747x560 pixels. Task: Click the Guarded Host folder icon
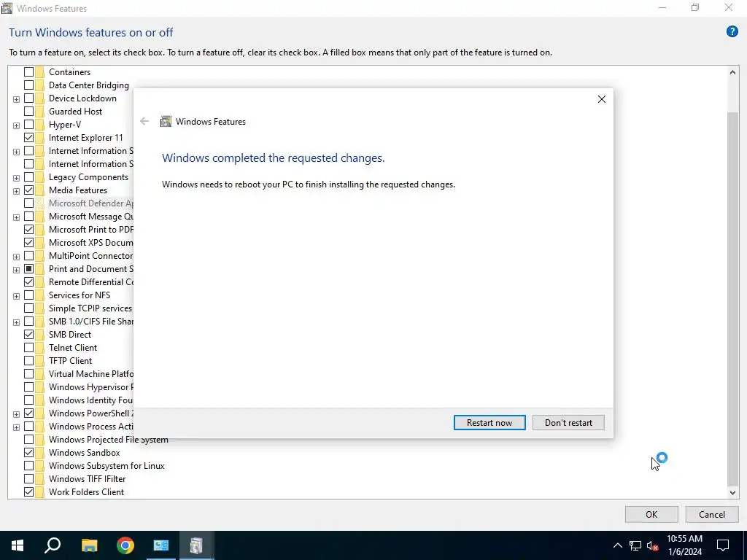tap(39, 112)
